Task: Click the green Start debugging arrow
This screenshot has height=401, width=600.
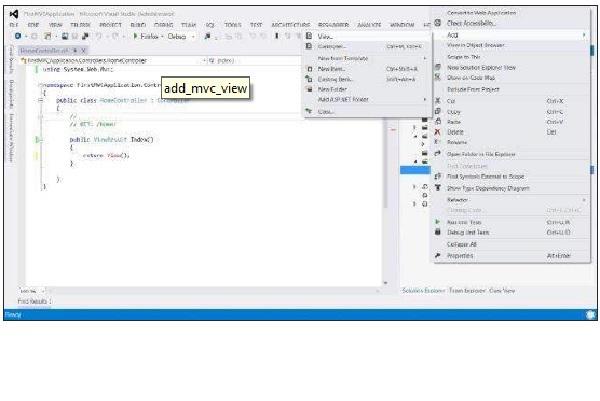Action: pyautogui.click(x=136, y=35)
